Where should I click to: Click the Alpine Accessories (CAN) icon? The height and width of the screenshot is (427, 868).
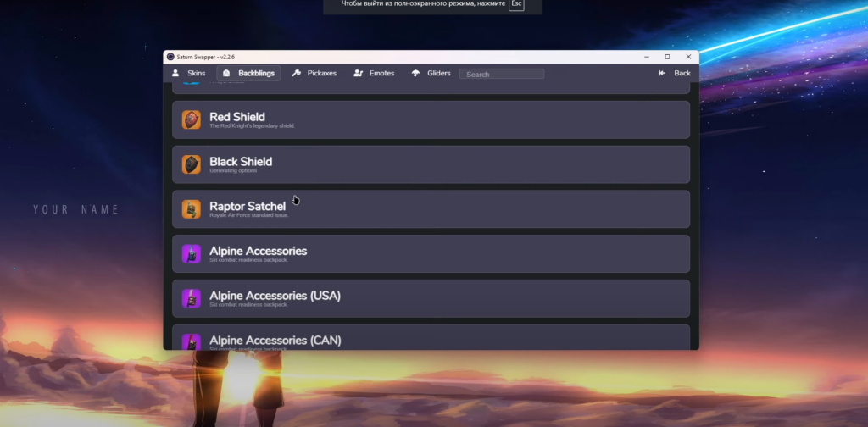coord(192,341)
